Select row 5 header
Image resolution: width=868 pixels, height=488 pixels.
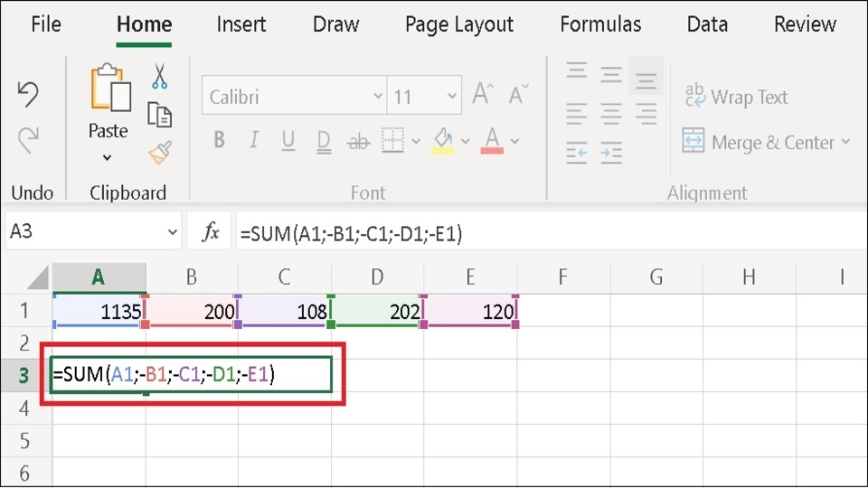point(25,440)
